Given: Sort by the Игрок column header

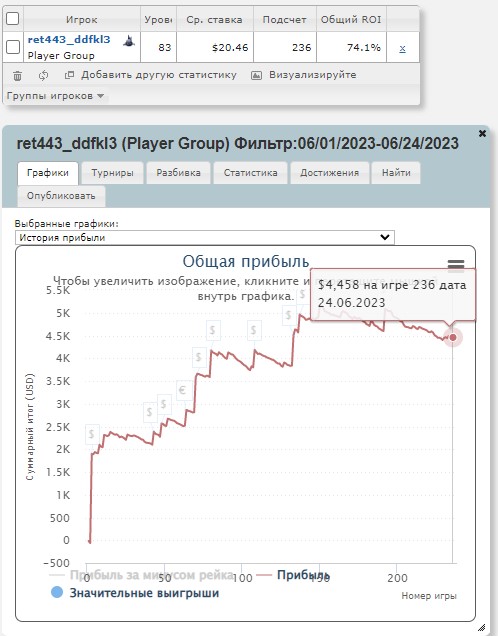Looking at the screenshot, I should 82,19.
